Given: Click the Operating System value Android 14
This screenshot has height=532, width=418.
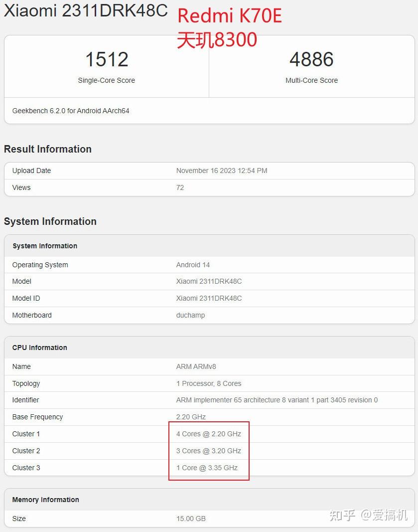Looking at the screenshot, I should [193, 265].
